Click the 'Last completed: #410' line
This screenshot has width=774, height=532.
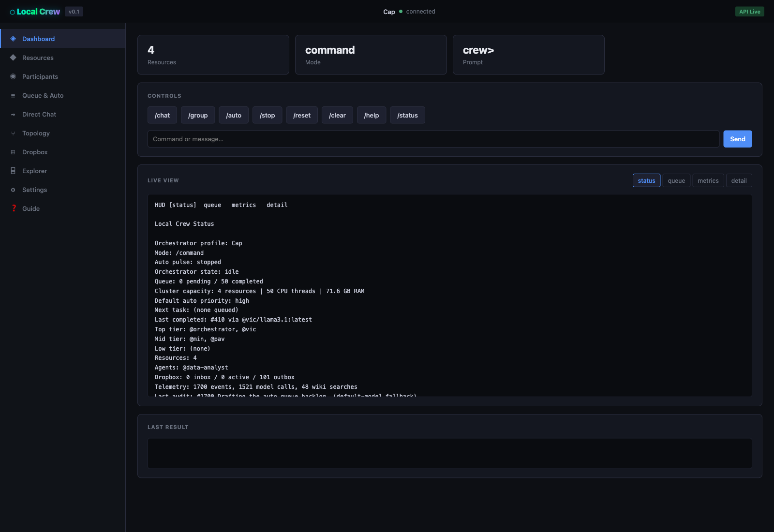point(233,320)
